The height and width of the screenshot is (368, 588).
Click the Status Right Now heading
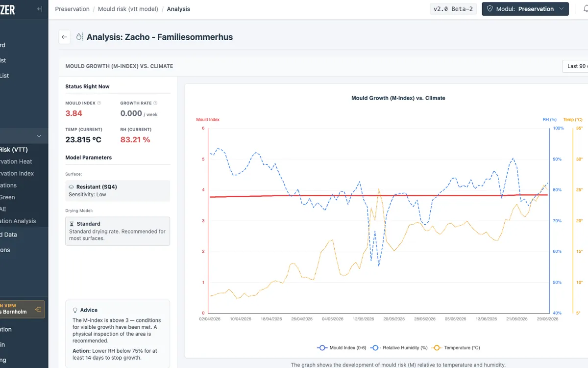click(87, 86)
